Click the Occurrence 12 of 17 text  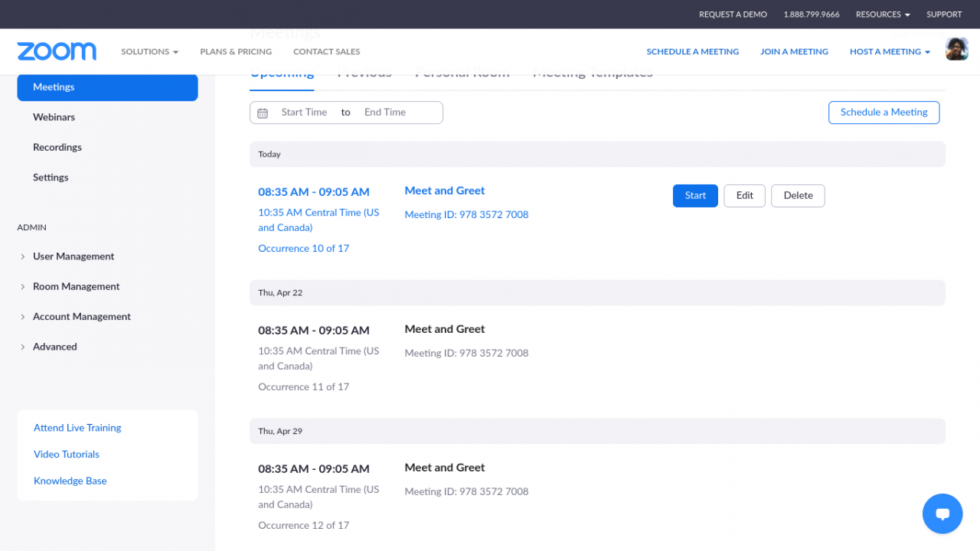[x=303, y=526]
